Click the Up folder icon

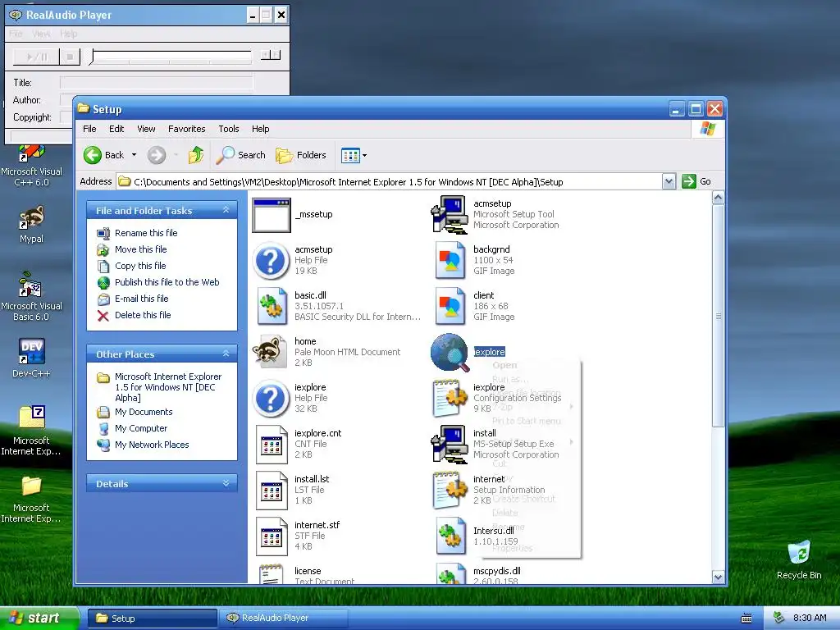[196, 155]
